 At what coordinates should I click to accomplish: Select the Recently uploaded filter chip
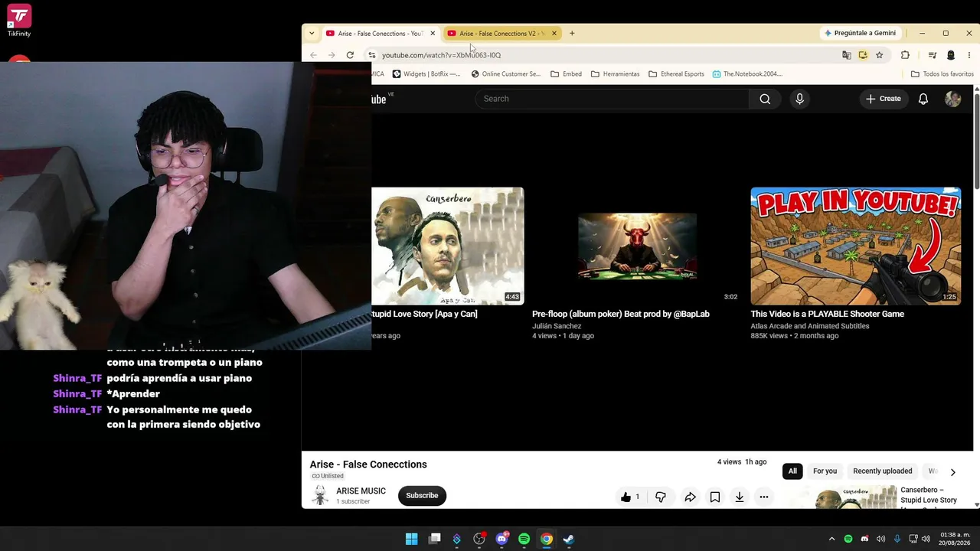pos(882,471)
